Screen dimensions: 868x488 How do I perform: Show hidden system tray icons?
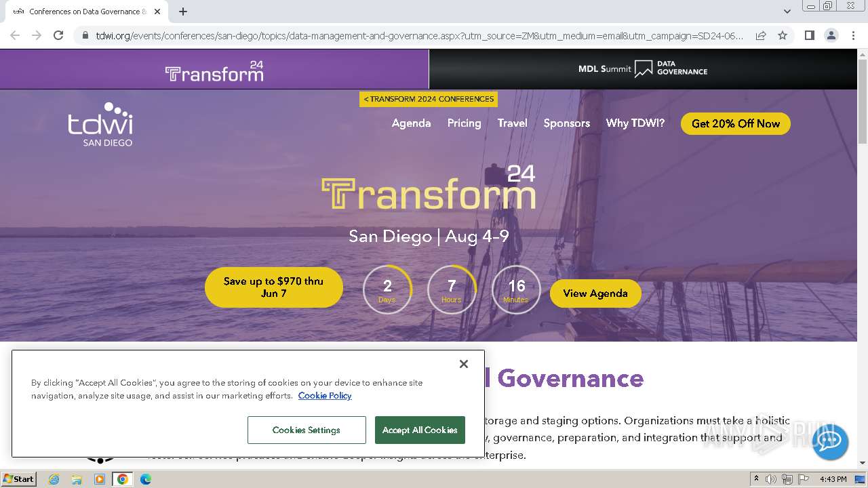(756, 479)
